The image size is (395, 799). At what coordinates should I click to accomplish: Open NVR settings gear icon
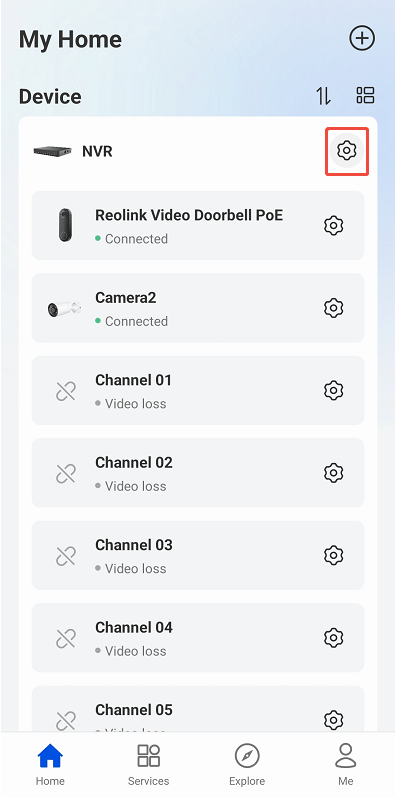coord(347,150)
